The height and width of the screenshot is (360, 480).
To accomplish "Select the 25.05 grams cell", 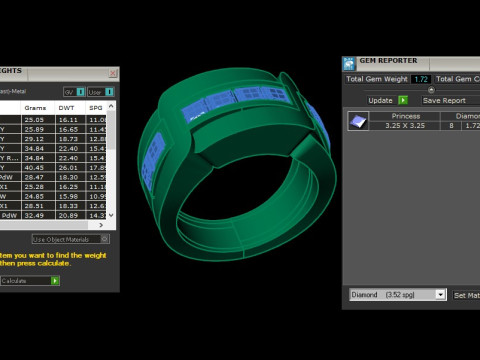I will (38, 120).
